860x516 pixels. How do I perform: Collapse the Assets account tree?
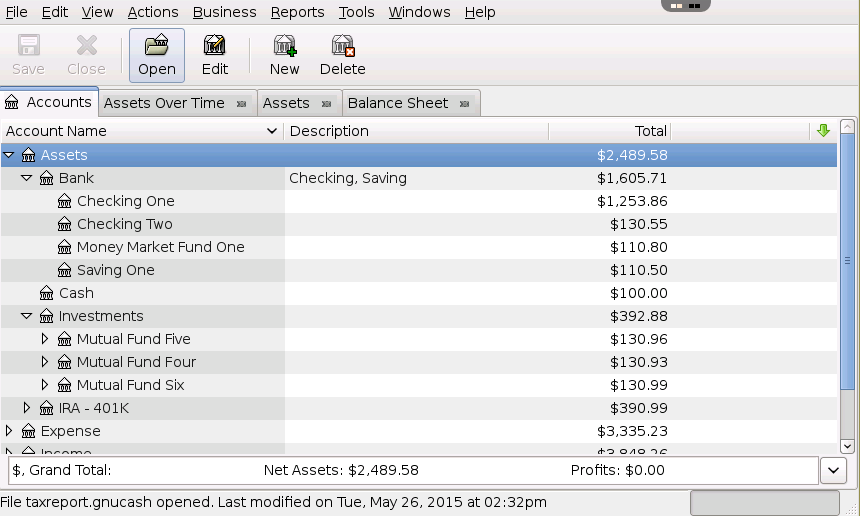(x=9, y=155)
